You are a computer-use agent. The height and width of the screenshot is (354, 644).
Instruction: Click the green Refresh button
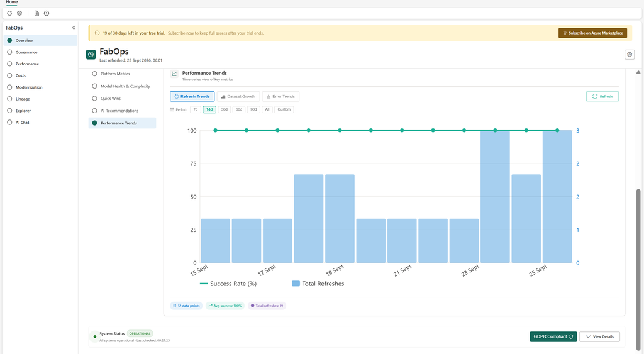point(602,96)
